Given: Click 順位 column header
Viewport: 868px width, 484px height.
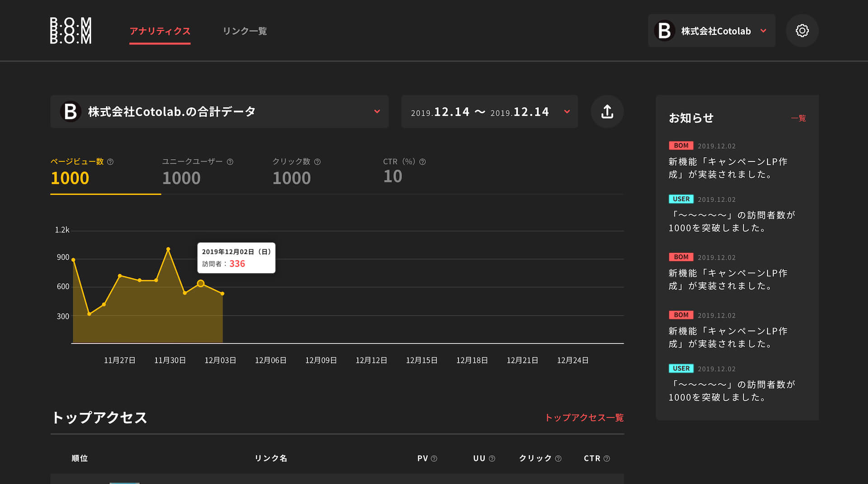Looking at the screenshot, I should coord(80,459).
